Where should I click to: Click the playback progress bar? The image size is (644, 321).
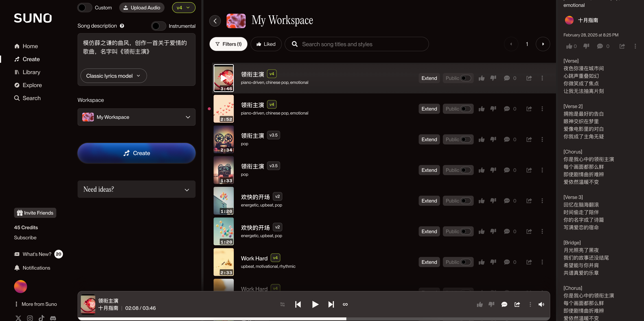(314, 319)
